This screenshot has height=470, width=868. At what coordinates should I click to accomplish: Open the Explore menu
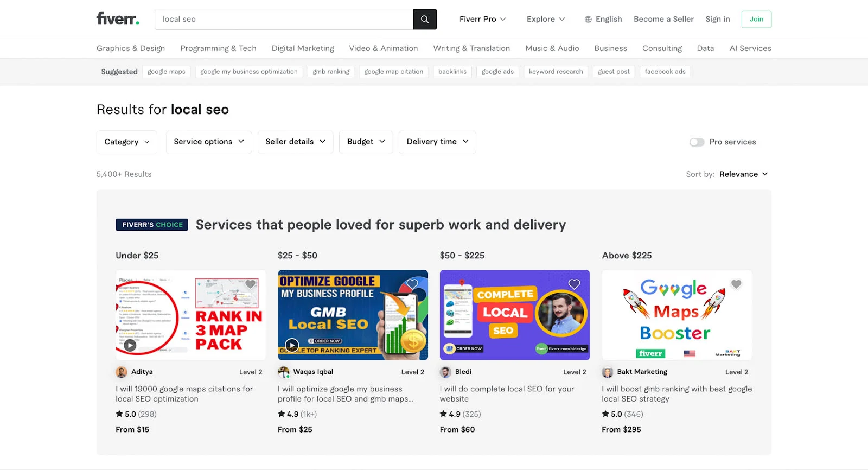546,19
